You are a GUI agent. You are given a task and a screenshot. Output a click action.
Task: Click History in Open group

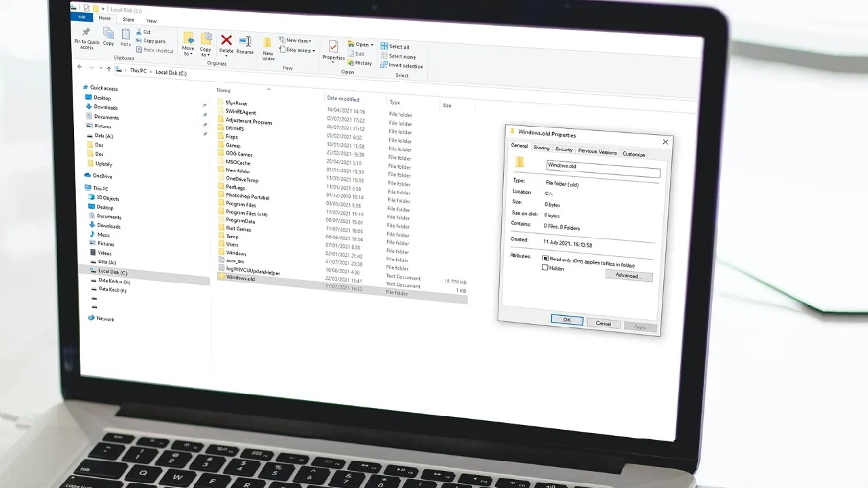click(360, 63)
